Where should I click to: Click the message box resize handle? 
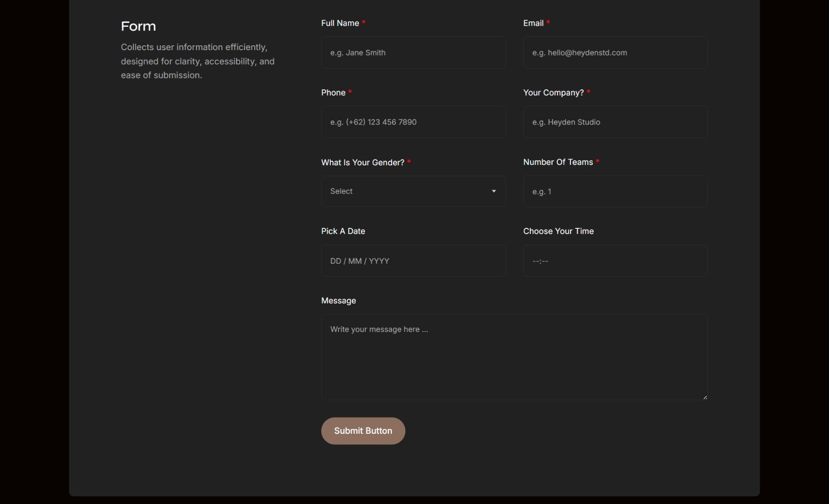pos(705,397)
